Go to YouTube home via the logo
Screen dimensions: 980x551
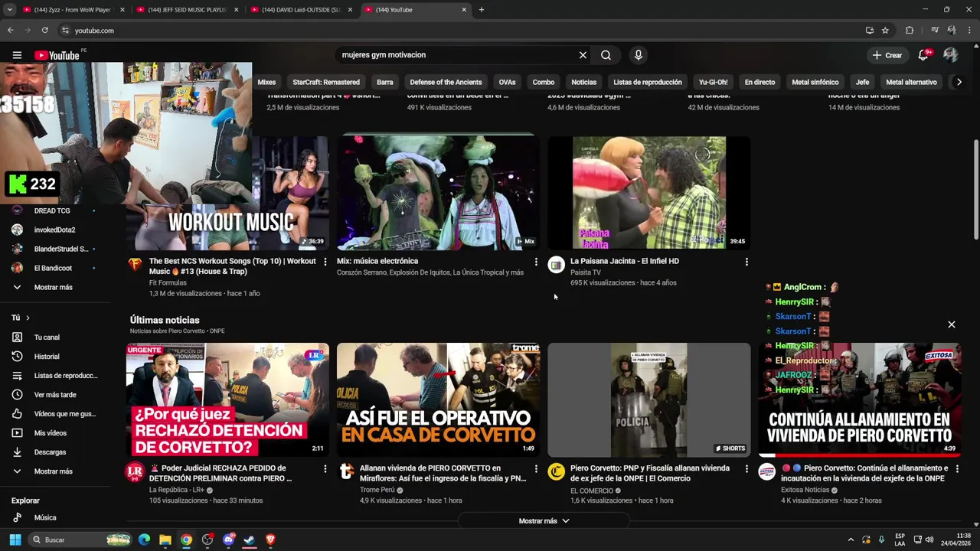[x=57, y=55]
